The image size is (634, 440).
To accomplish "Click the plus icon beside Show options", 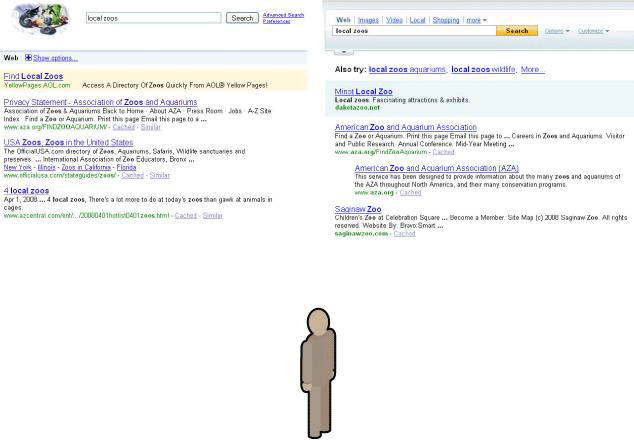I will [28, 57].
